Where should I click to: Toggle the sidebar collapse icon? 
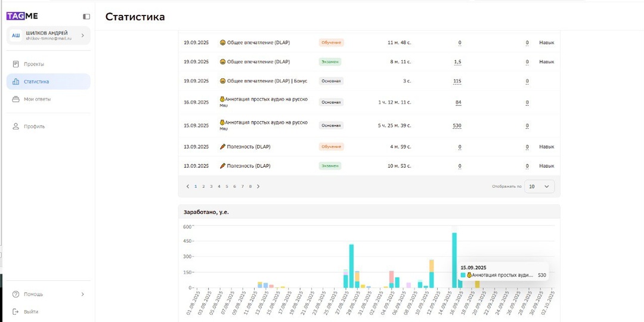pyautogui.click(x=86, y=17)
